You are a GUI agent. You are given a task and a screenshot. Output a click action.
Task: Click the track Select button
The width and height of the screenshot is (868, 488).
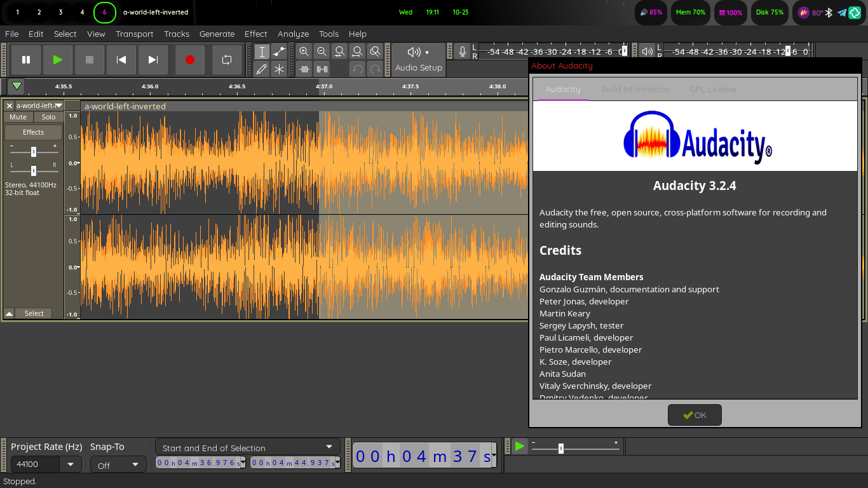(34, 313)
